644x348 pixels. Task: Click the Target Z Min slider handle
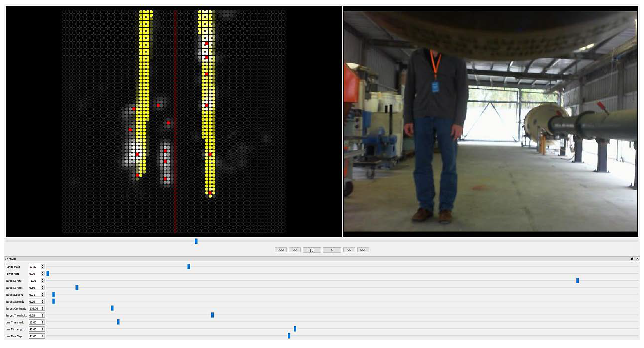click(x=578, y=280)
